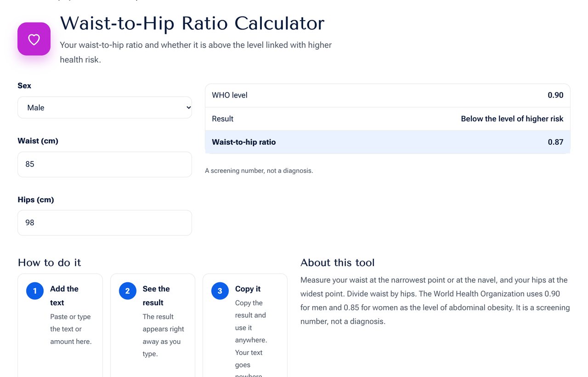Select the Waist-to-Hip Ratio Calculator heading
588x377 pixels.
[x=192, y=23]
